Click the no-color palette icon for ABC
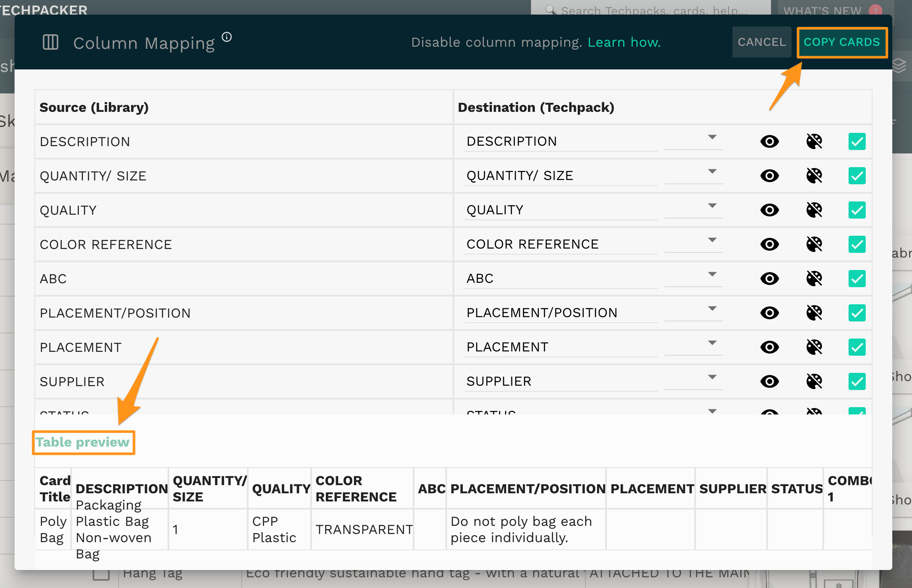 click(814, 279)
